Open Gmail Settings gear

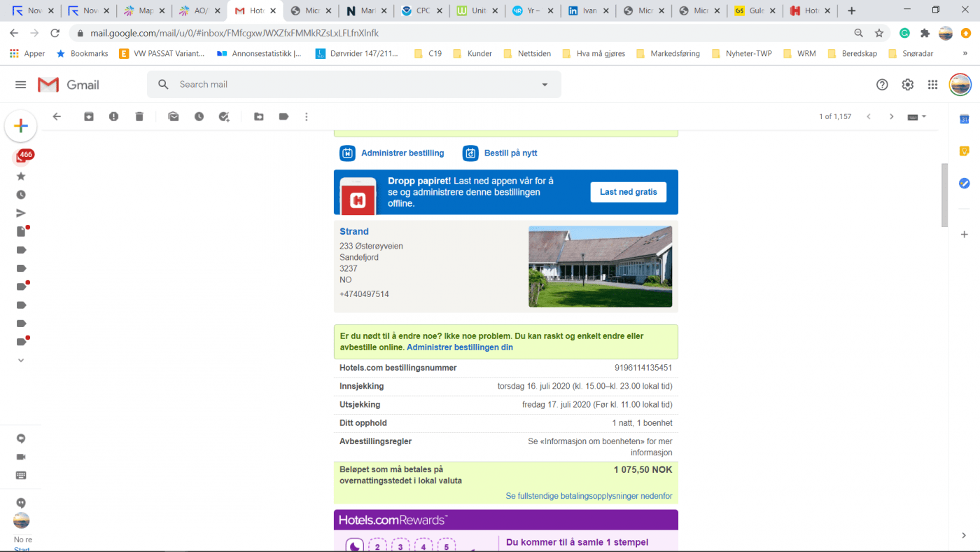tap(907, 85)
